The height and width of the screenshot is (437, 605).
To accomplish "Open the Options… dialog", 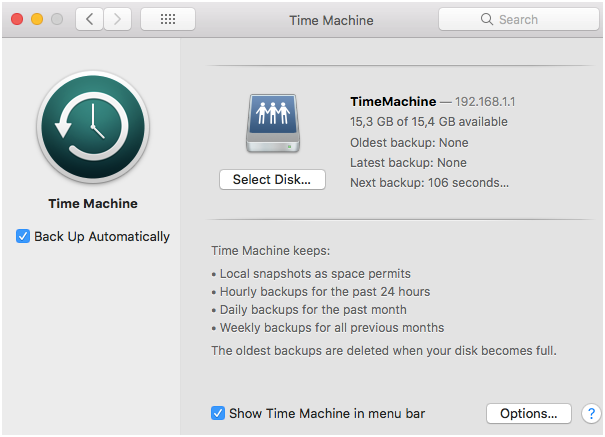I will pos(528,413).
